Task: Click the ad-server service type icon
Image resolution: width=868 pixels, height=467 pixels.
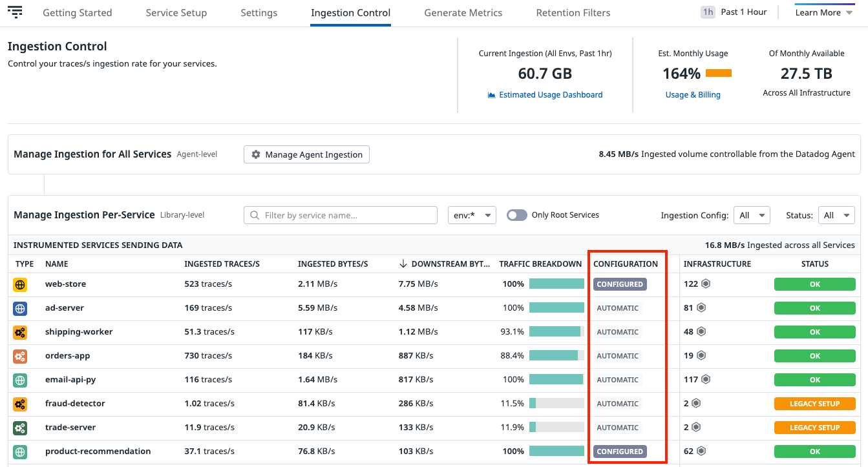Action: pyautogui.click(x=20, y=308)
